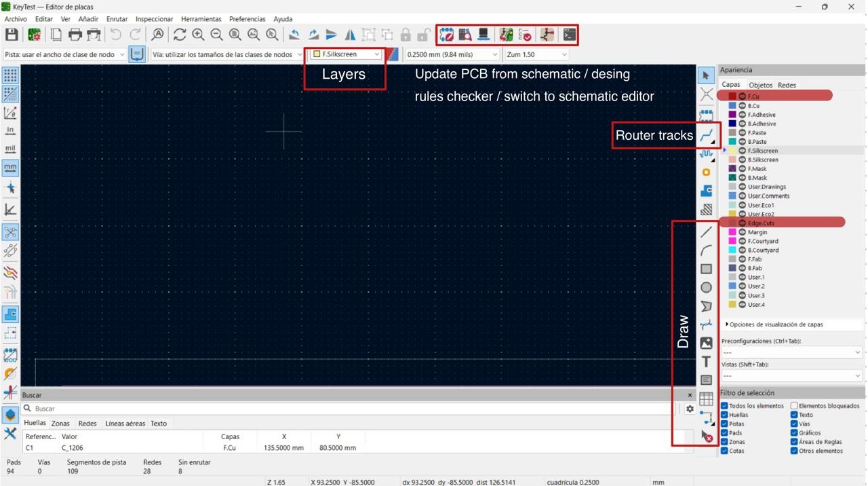The width and height of the screenshot is (868, 486).
Task: Uncheck the Huellas filter checkbox
Action: [x=725, y=415]
